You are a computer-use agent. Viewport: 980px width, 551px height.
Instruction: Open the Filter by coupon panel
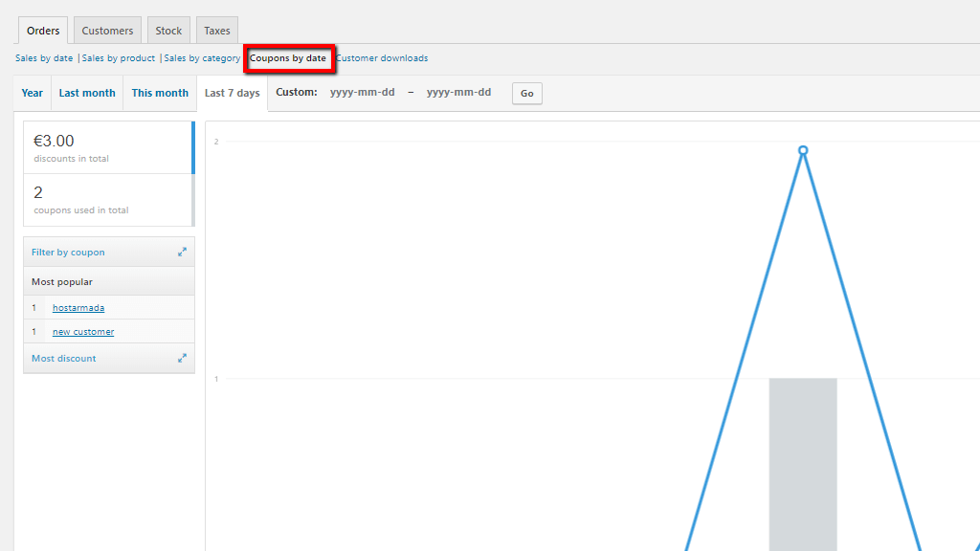[68, 253]
